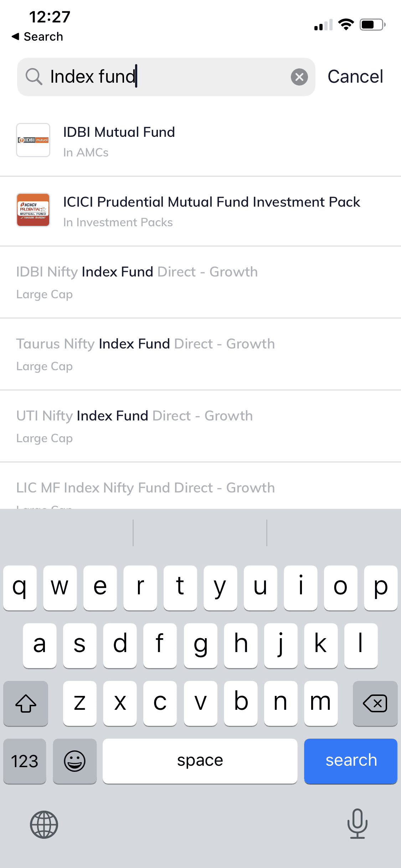Tap the Index fund search input field
The height and width of the screenshot is (868, 401).
(x=168, y=77)
